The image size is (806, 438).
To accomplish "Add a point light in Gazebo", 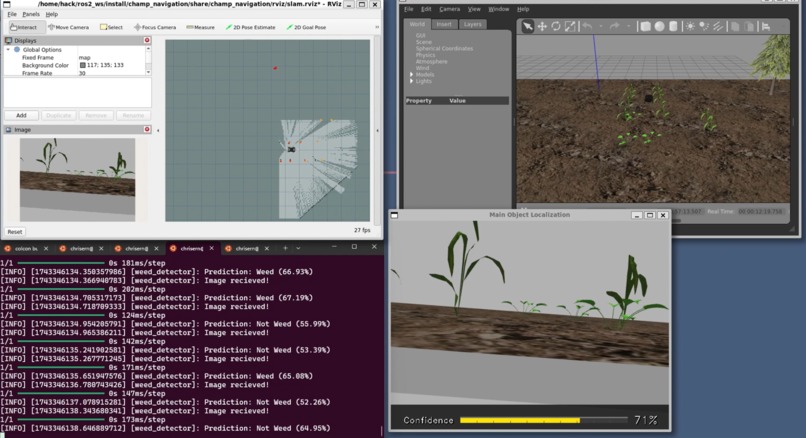I will (690, 26).
